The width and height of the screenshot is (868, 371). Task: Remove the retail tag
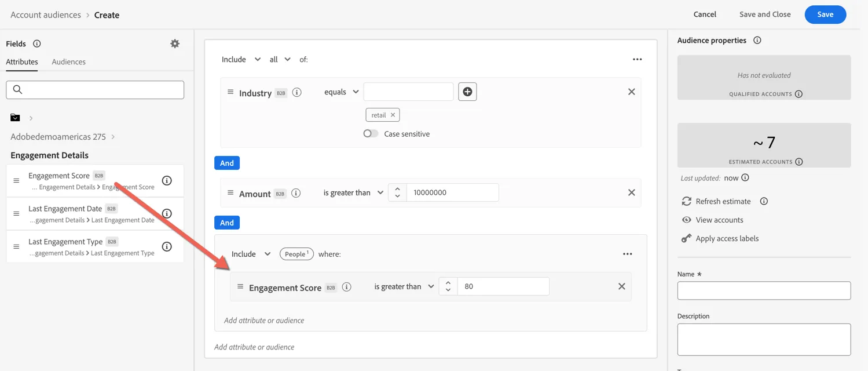click(393, 115)
